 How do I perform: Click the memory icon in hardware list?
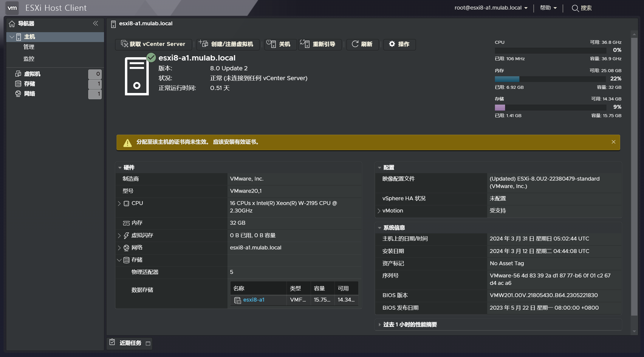pos(126,223)
